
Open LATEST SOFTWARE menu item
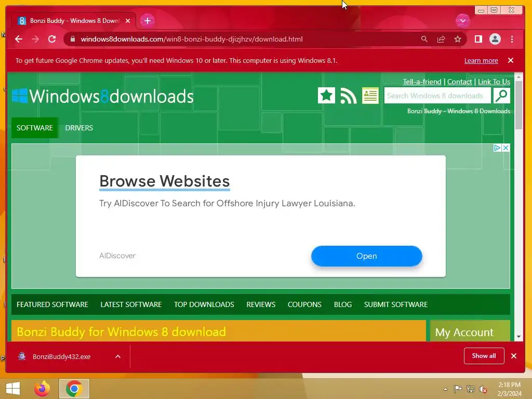131,304
